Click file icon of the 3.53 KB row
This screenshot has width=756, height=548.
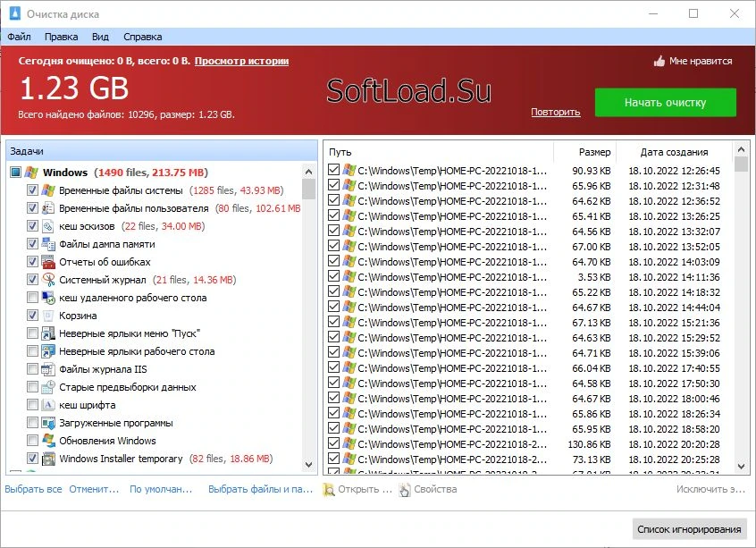click(x=349, y=276)
